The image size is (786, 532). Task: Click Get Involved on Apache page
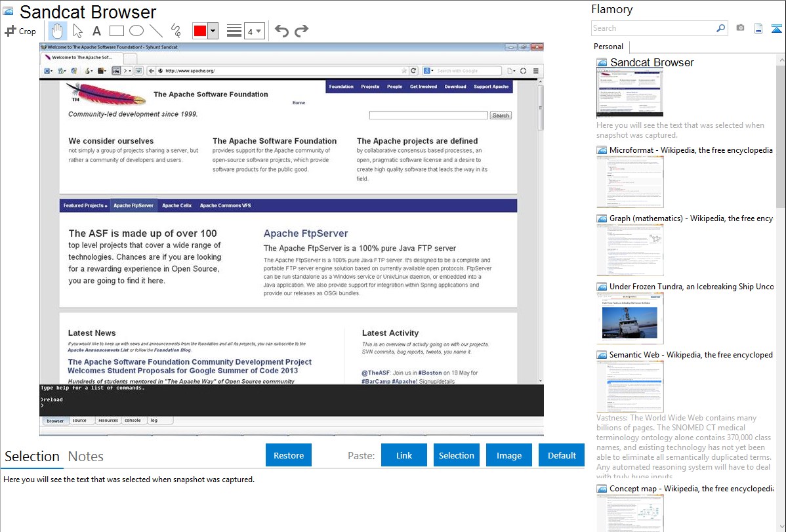click(x=423, y=87)
